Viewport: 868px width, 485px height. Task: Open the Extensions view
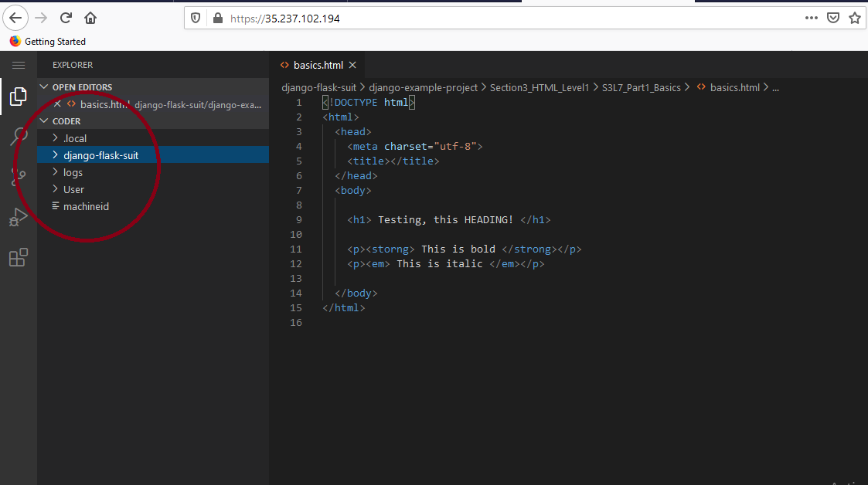pos(19,258)
